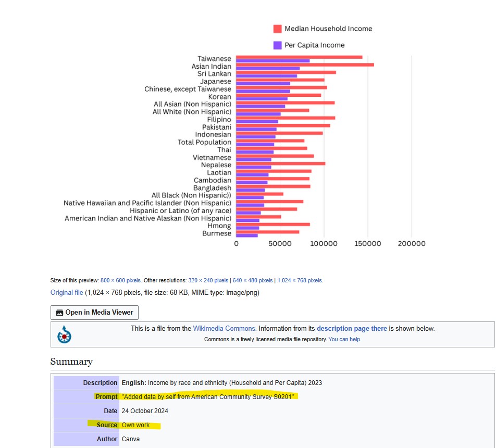Select the Description row label
Screen dimensions: 496x448
[100, 382]
